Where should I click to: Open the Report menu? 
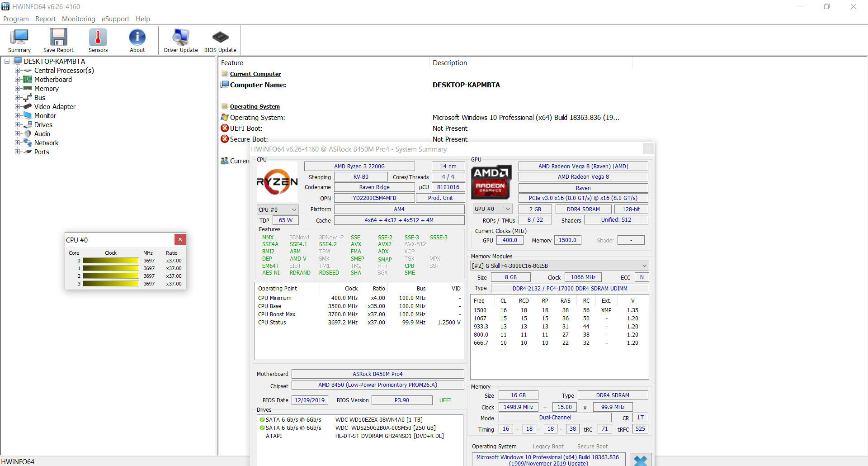point(45,19)
